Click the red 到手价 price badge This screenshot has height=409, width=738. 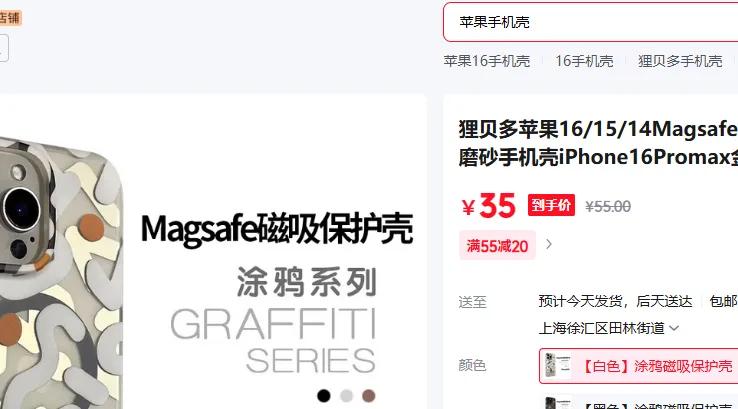(551, 205)
